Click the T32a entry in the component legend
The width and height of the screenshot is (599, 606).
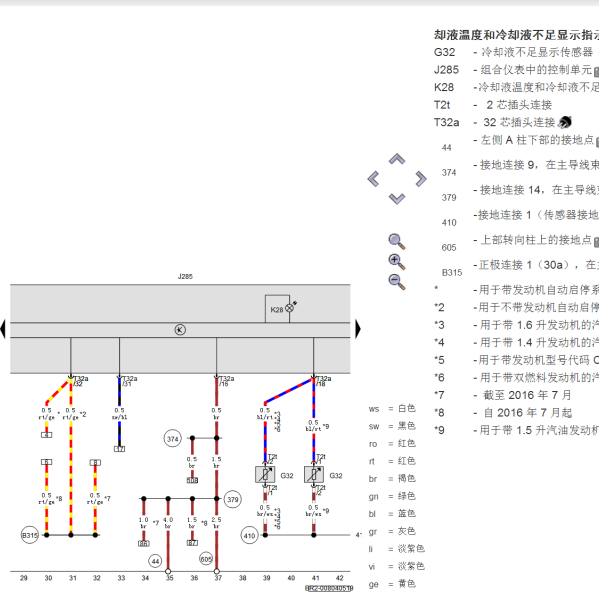446,123
